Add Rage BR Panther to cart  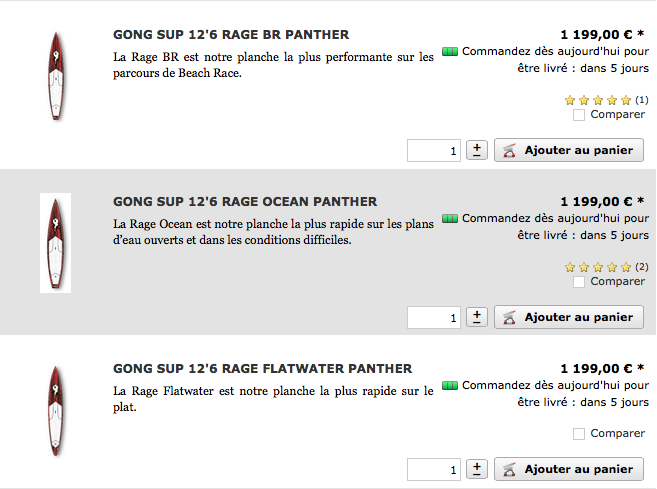[x=569, y=150]
